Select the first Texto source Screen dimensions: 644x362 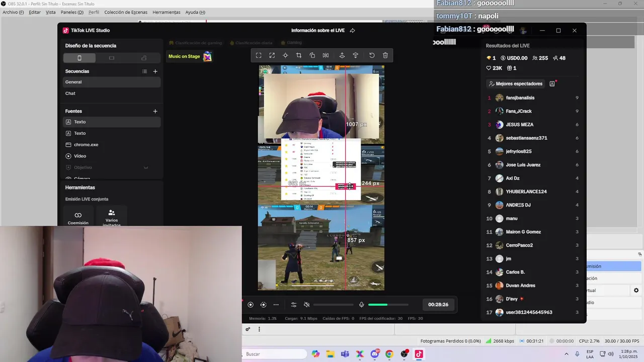[x=112, y=122]
